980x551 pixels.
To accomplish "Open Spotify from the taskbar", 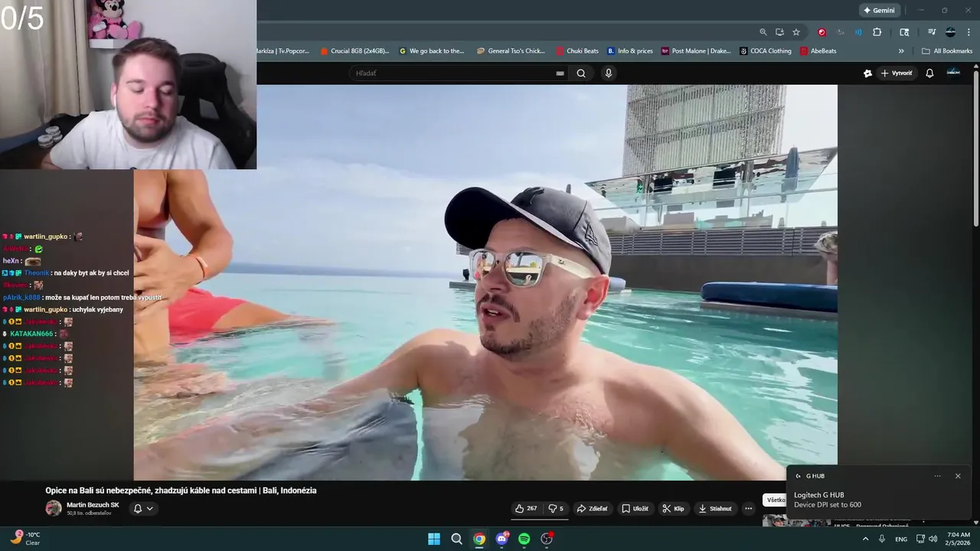I will tap(524, 539).
